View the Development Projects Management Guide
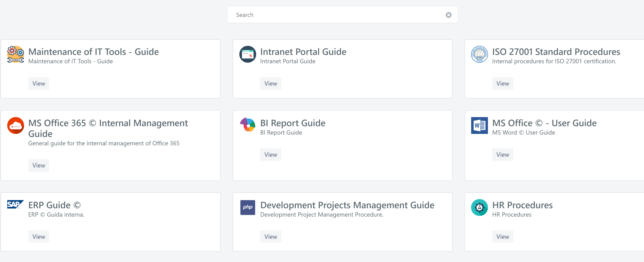 [271, 237]
